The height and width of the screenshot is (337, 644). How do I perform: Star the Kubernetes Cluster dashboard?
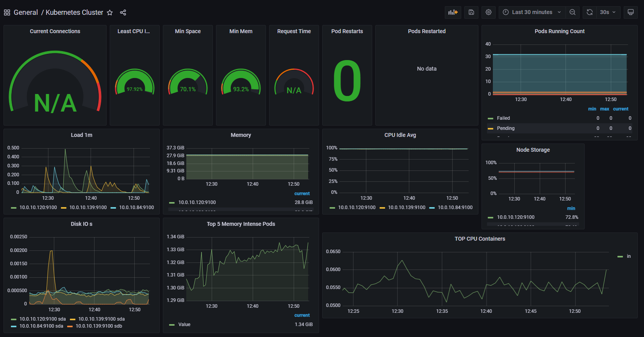[x=110, y=12]
